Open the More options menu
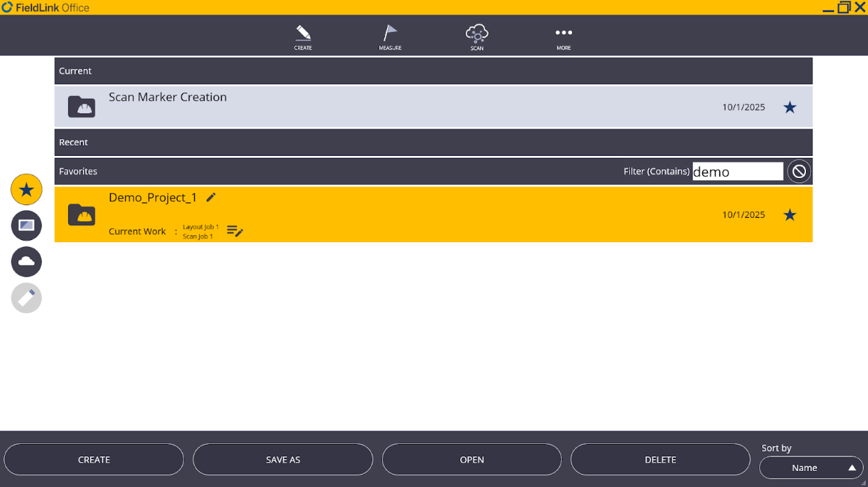This screenshot has width=868, height=487. [564, 37]
